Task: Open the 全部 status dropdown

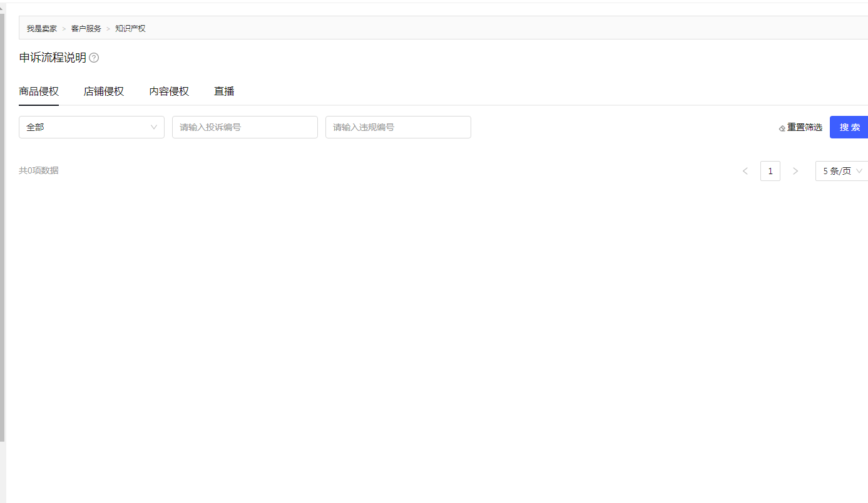Action: point(91,127)
